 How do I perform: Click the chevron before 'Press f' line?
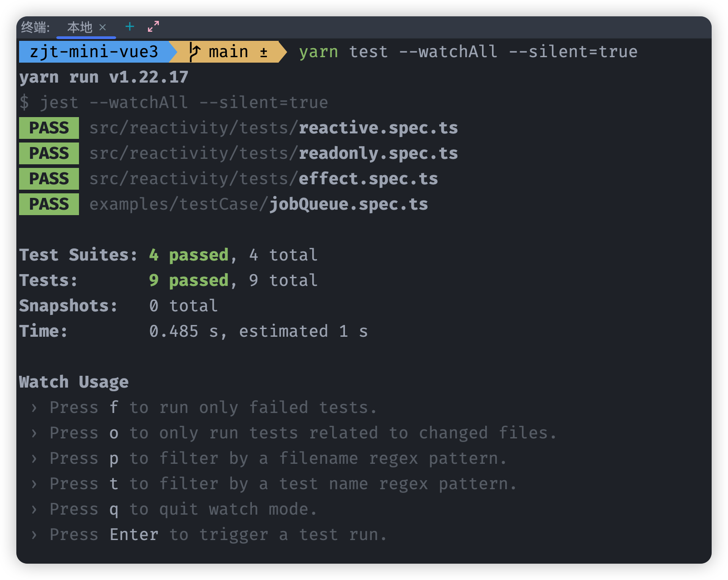[34, 408]
